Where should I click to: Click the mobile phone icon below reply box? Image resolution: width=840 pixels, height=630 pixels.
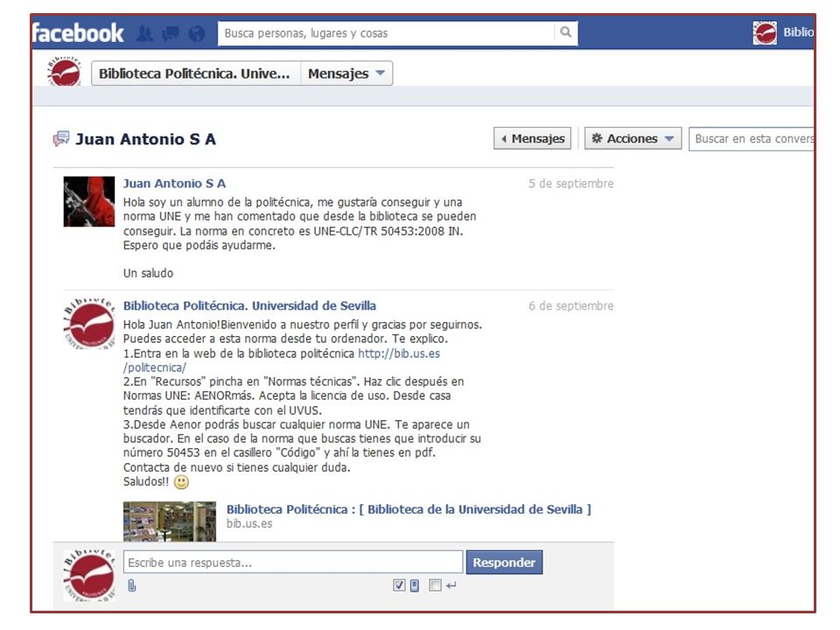tap(415, 585)
